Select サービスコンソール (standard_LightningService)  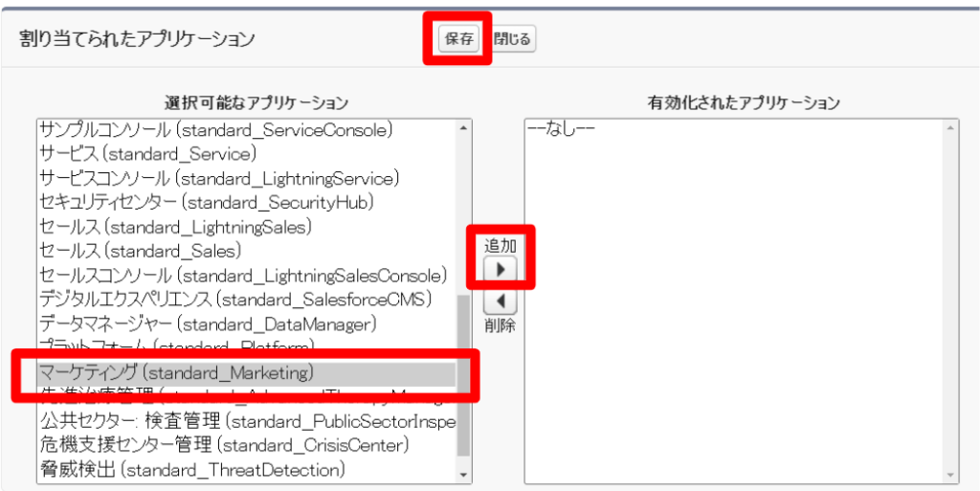246,178
